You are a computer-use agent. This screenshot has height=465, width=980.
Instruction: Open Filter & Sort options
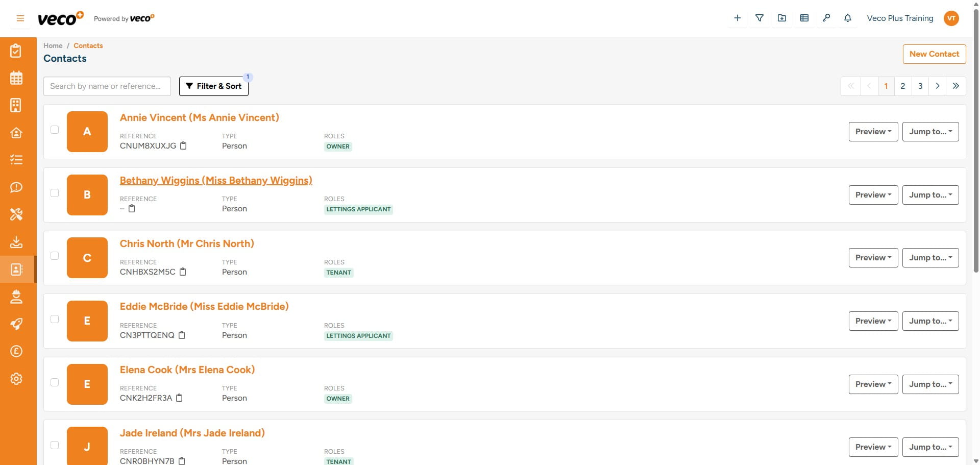pos(214,86)
